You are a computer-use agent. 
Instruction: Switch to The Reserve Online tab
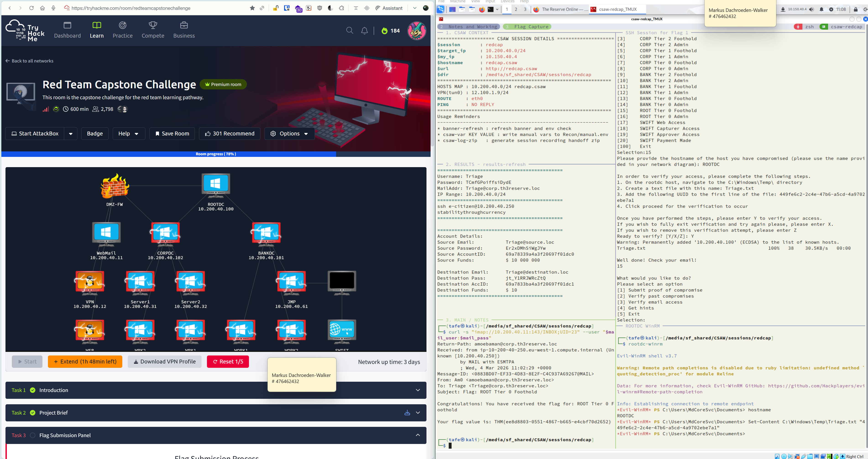point(561,9)
